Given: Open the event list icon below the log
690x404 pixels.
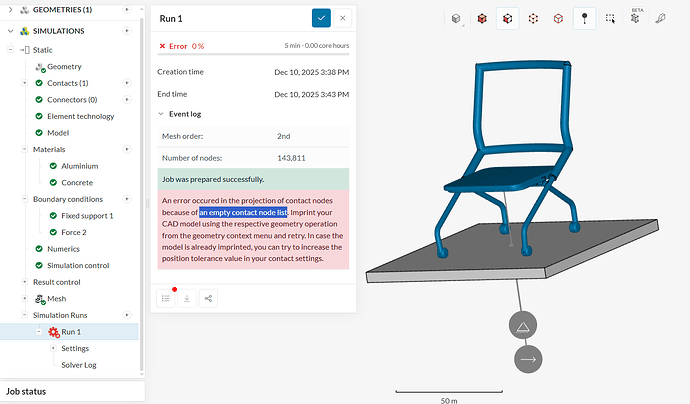Looking at the screenshot, I should click(165, 298).
